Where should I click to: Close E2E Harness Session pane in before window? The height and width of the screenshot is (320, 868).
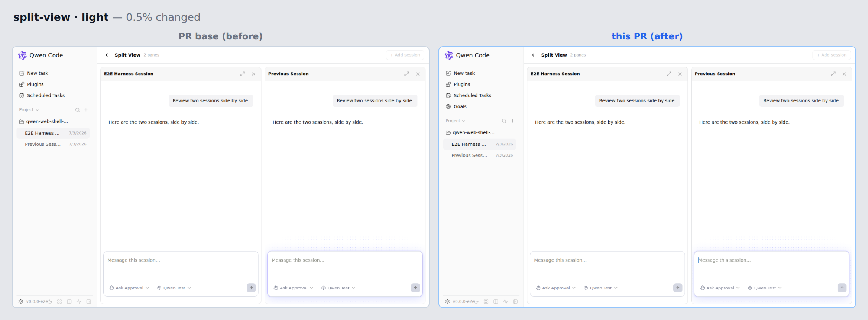tap(253, 74)
